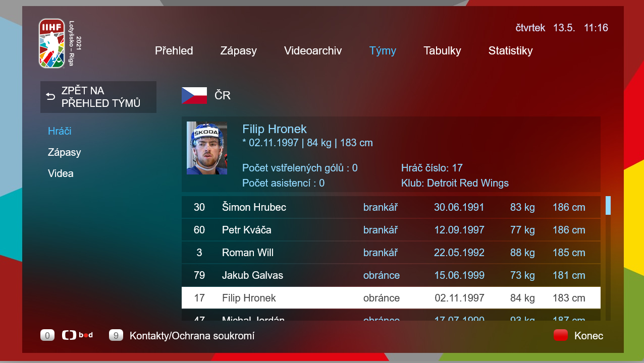The height and width of the screenshot is (363, 644).
Task: Click the back arrow icon
Action: 50,96
